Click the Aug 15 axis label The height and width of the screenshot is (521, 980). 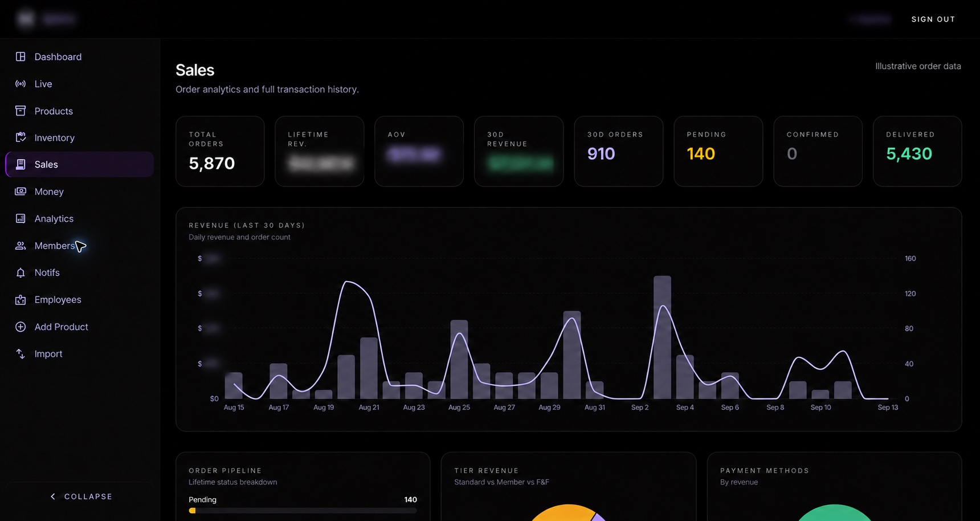(x=234, y=408)
